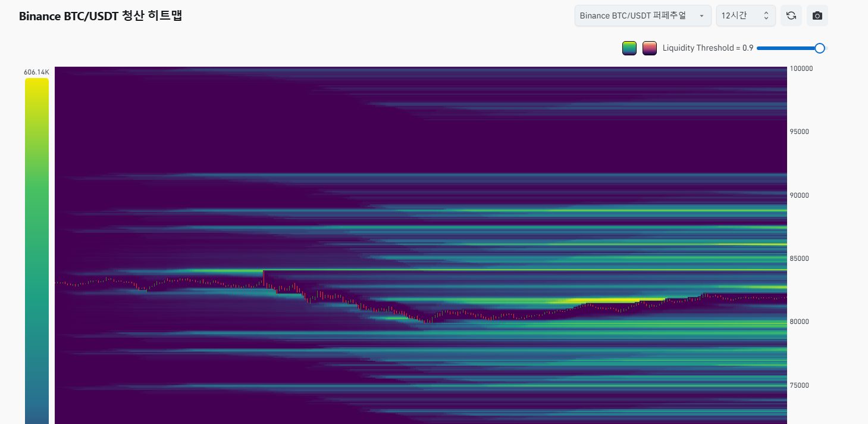Image resolution: width=868 pixels, height=424 pixels.
Task: Select the green-yellow viridis color scheme swatch
Action: point(629,48)
